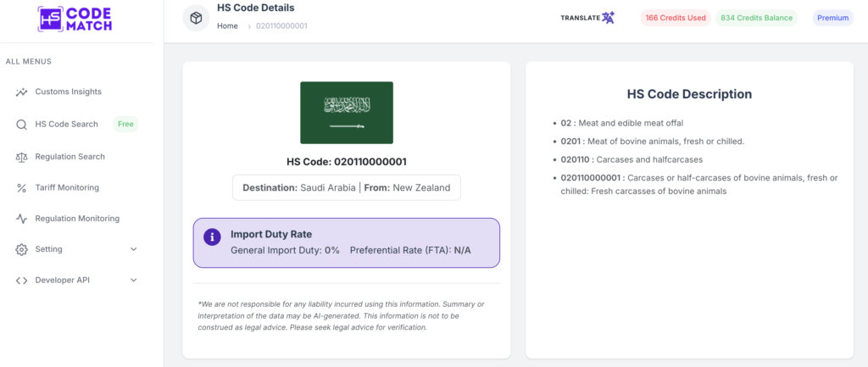Click the Tariff Monitoring percent icon
The image size is (868, 367).
tap(21, 187)
